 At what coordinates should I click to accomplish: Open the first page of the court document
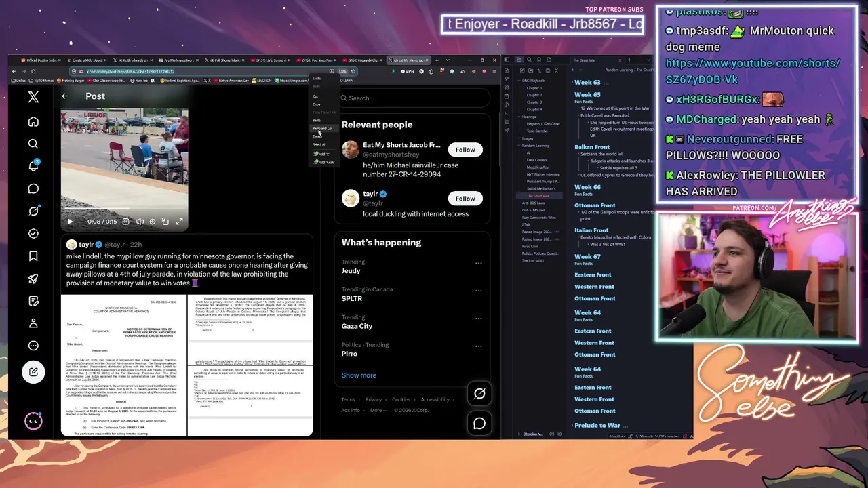click(x=124, y=365)
